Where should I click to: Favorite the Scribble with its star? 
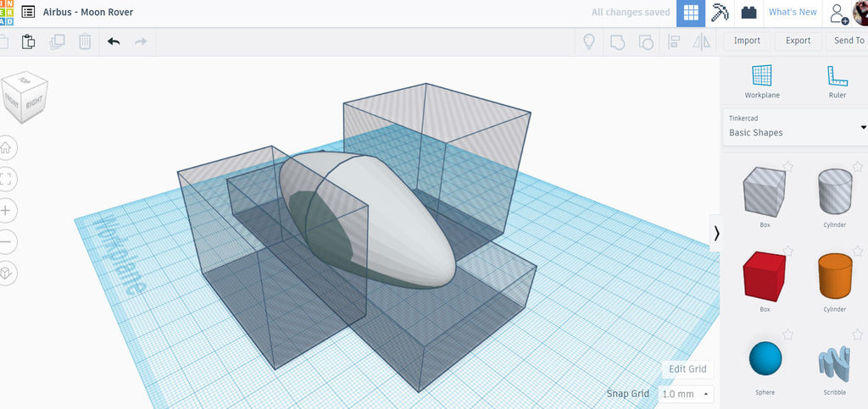point(857,334)
